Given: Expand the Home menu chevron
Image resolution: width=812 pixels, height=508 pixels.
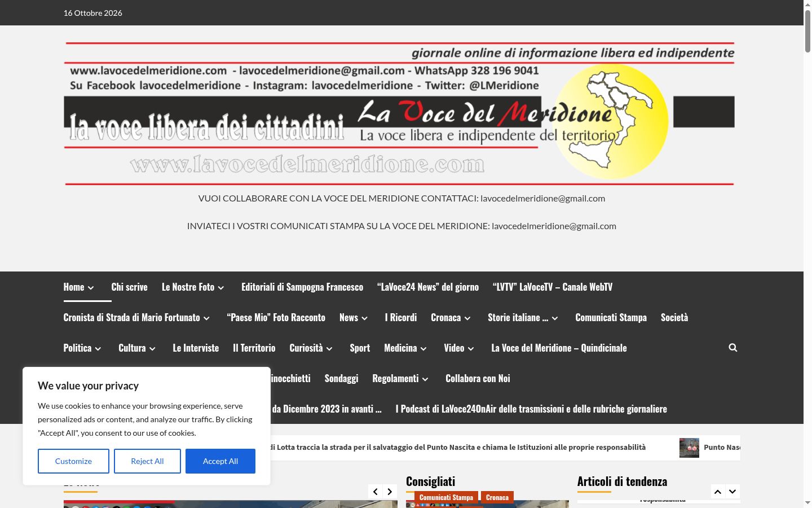Looking at the screenshot, I should [x=91, y=288].
